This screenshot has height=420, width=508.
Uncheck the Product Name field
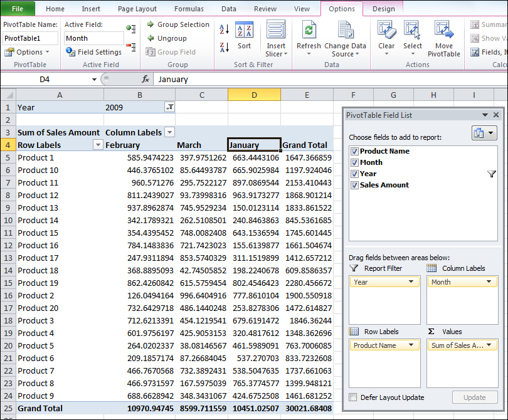coord(355,151)
